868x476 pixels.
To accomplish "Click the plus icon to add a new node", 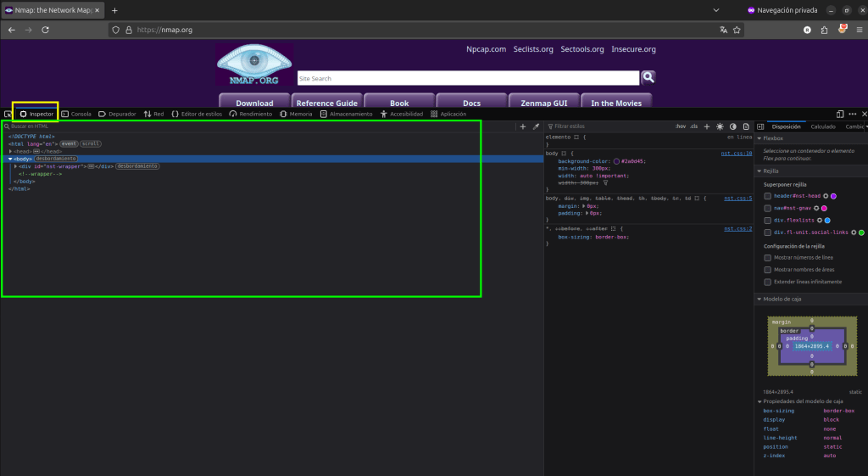I will 522,126.
